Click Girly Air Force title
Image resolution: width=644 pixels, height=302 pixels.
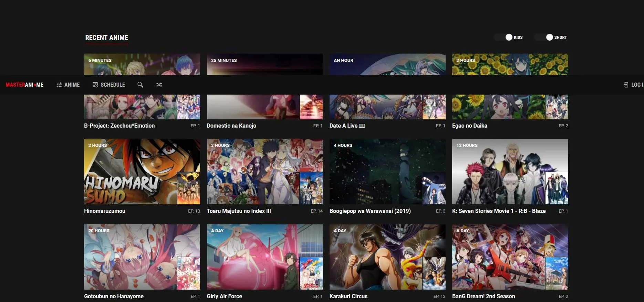tap(224, 296)
